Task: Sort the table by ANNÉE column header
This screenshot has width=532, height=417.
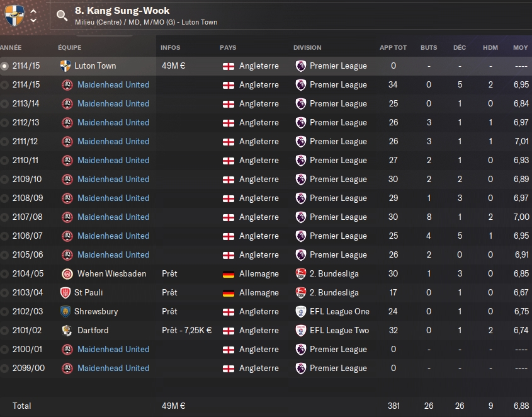Action: coord(11,48)
